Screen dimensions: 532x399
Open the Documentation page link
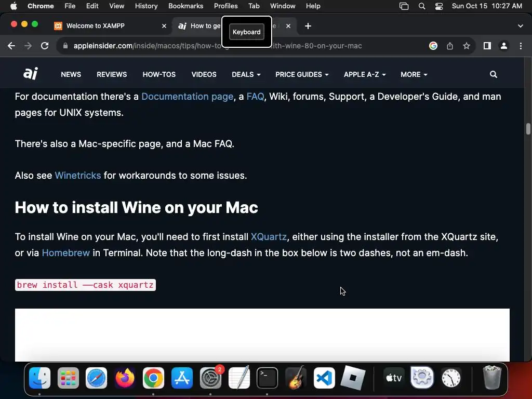[x=187, y=97]
